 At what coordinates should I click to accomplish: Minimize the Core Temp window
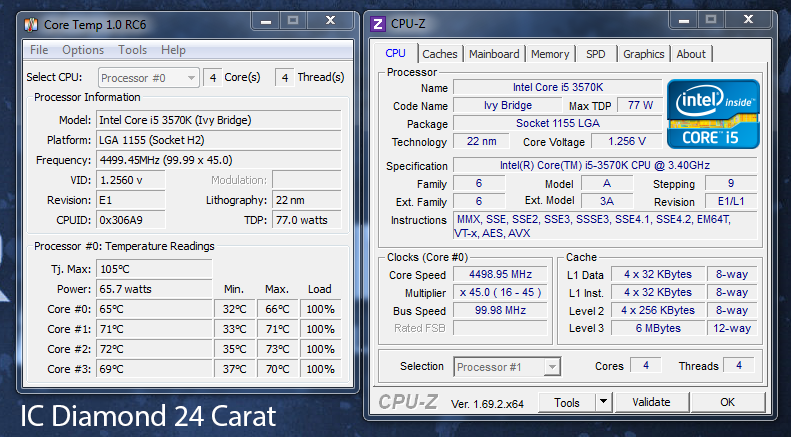[x=264, y=21]
